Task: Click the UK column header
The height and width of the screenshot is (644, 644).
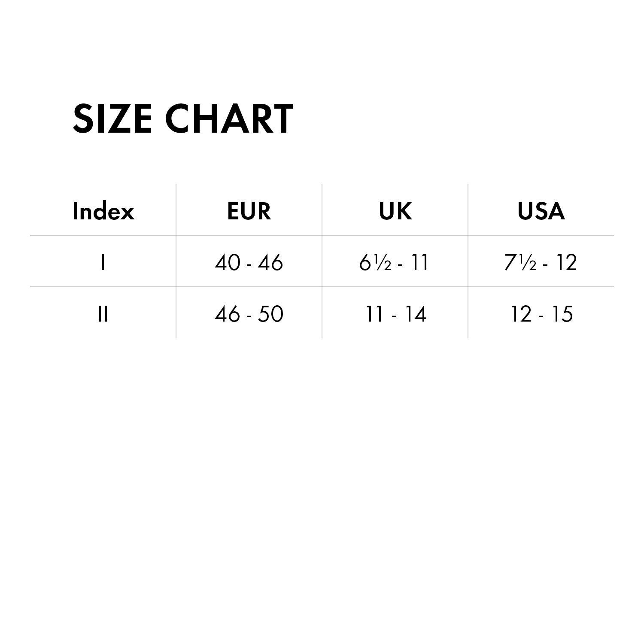Action: [x=395, y=211]
